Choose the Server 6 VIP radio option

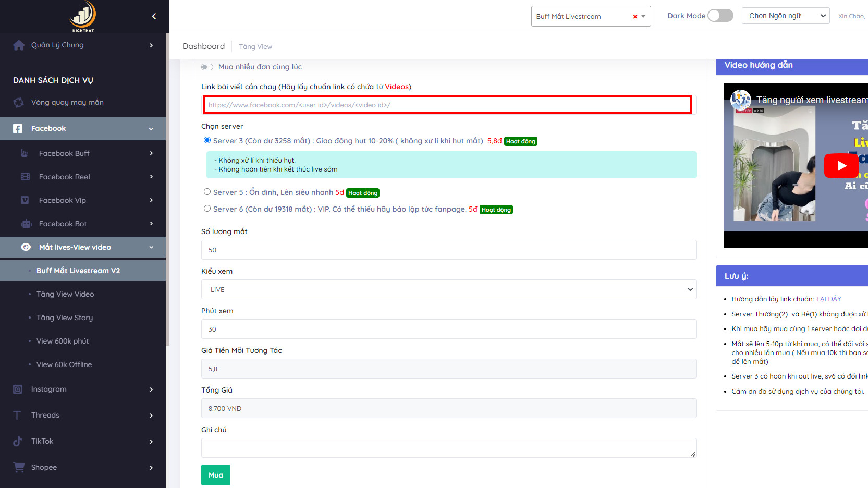pyautogui.click(x=207, y=209)
